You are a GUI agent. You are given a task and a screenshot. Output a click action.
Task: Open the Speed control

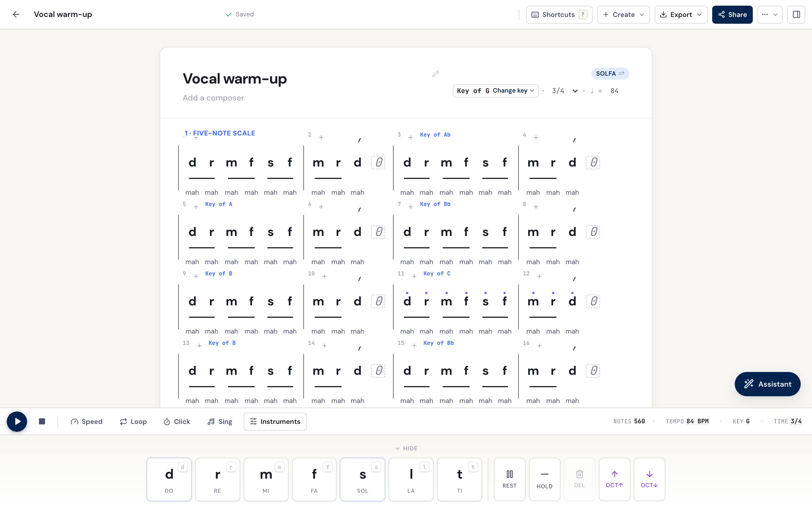pos(87,421)
